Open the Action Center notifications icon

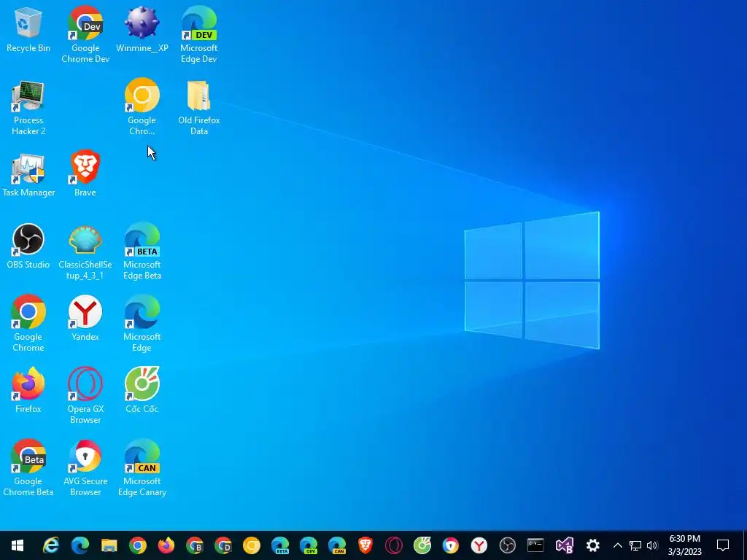click(723, 545)
